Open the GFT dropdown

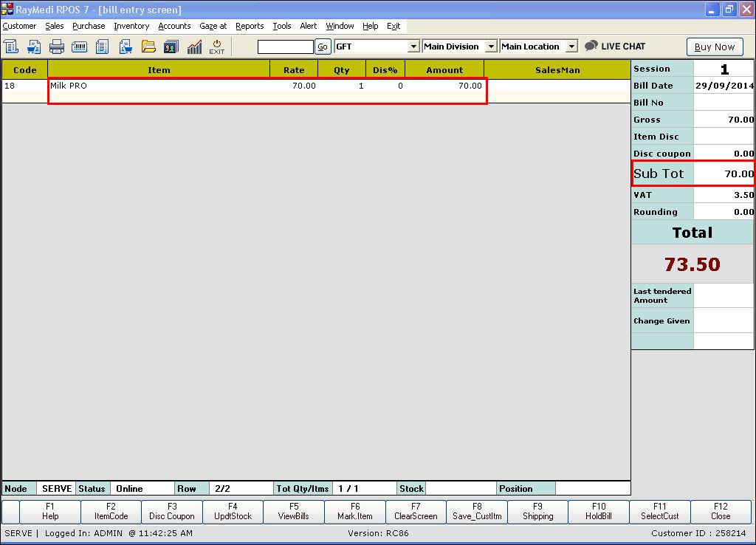(413, 47)
